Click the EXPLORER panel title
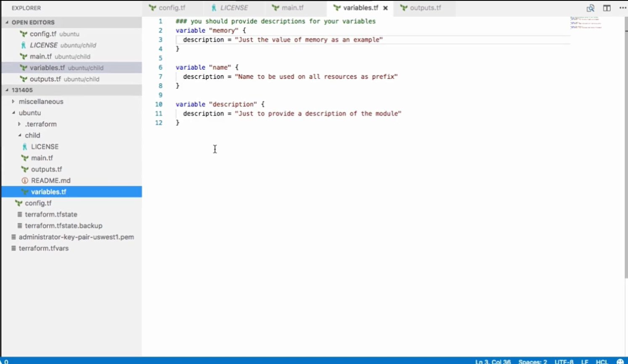The width and height of the screenshot is (628, 364). [x=26, y=8]
